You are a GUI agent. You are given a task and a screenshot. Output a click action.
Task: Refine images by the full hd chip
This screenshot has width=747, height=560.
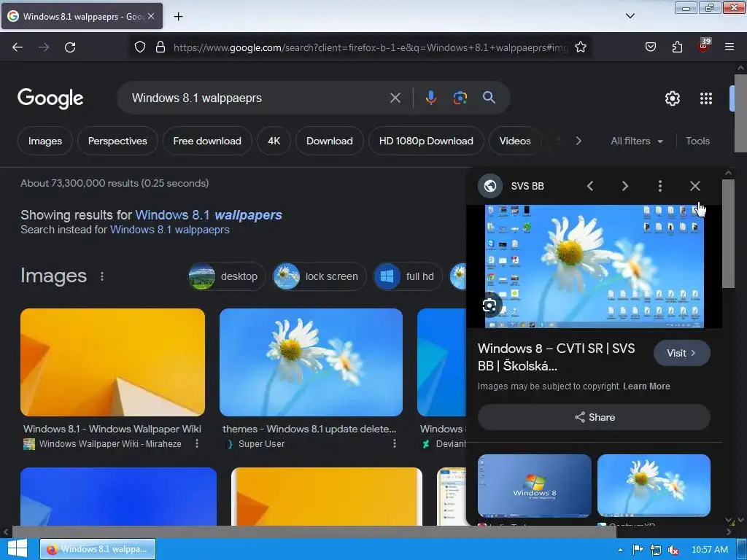click(408, 276)
